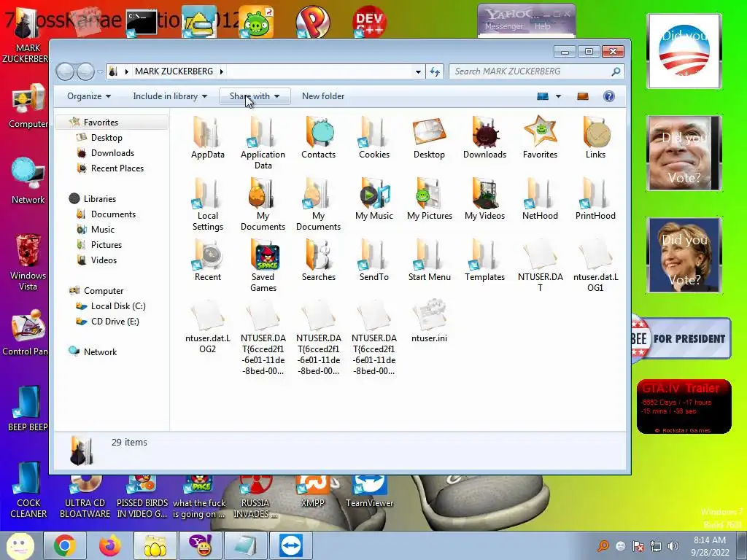Open Google Chrome from the taskbar
This screenshot has width=747, height=560.
pos(65,545)
